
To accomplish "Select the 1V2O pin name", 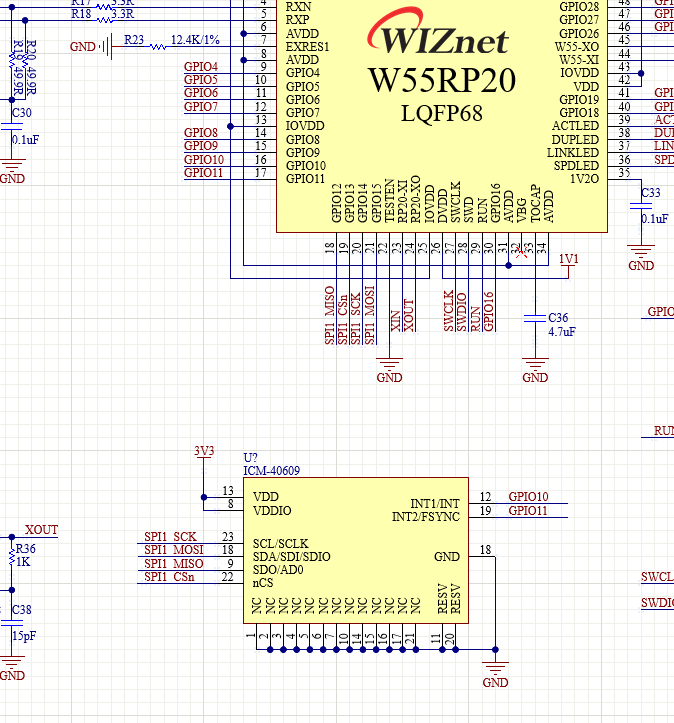I will pyautogui.click(x=585, y=179).
